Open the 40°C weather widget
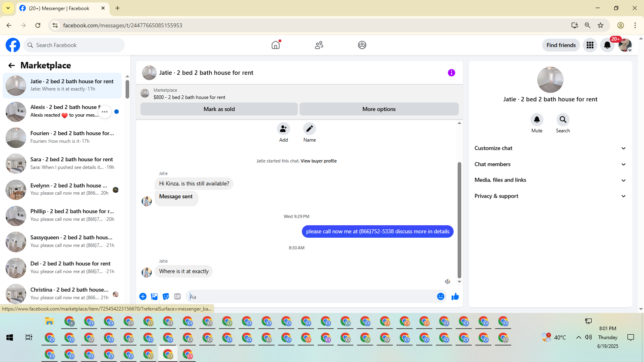This screenshot has width=644, height=362. click(x=554, y=337)
